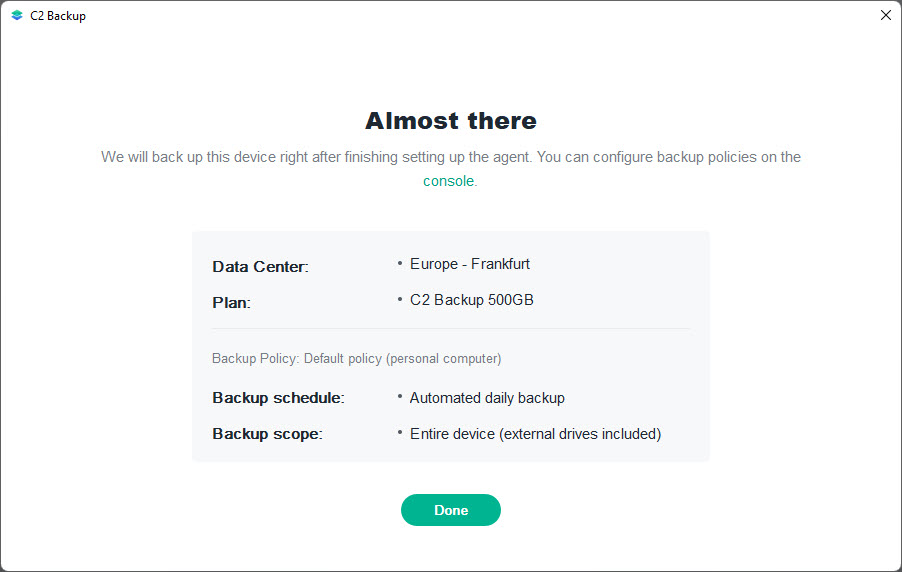Select the 'C2 Backup 500GB' plan text

pyautogui.click(x=472, y=299)
